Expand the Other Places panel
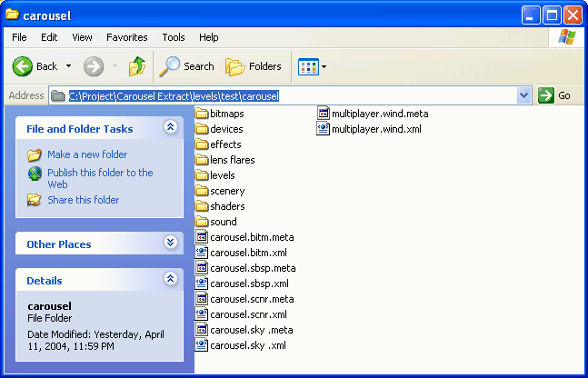The height and width of the screenshot is (378, 588). click(x=169, y=243)
